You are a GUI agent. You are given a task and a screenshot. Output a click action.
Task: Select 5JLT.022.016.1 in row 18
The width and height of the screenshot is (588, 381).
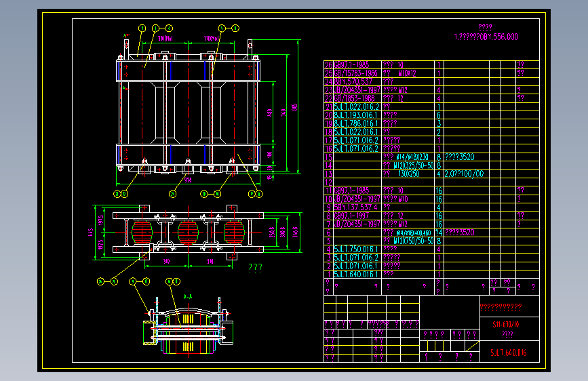(356, 132)
